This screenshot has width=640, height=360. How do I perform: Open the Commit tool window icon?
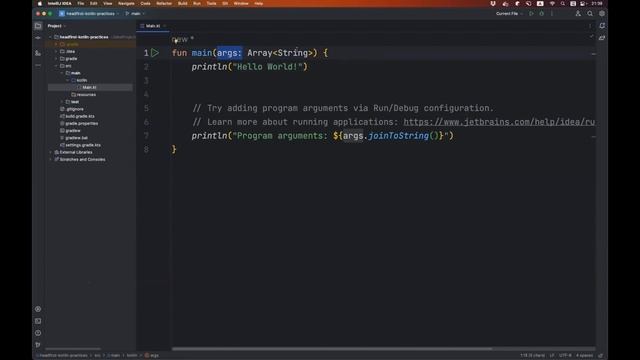point(38,38)
